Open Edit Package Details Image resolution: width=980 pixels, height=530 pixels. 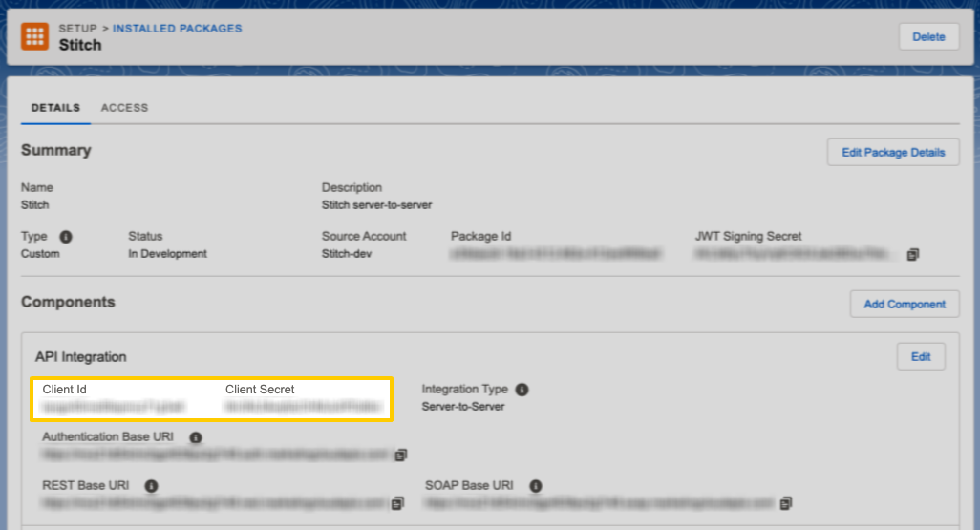pos(893,153)
